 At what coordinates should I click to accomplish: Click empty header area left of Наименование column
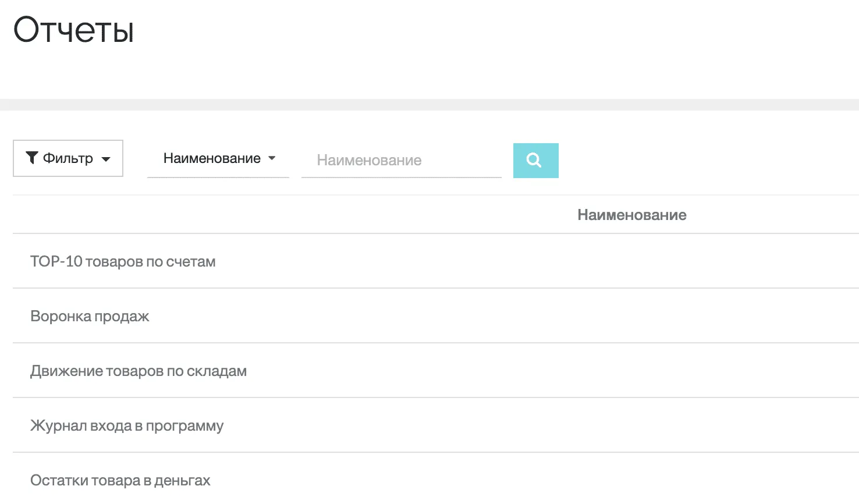[233, 215]
